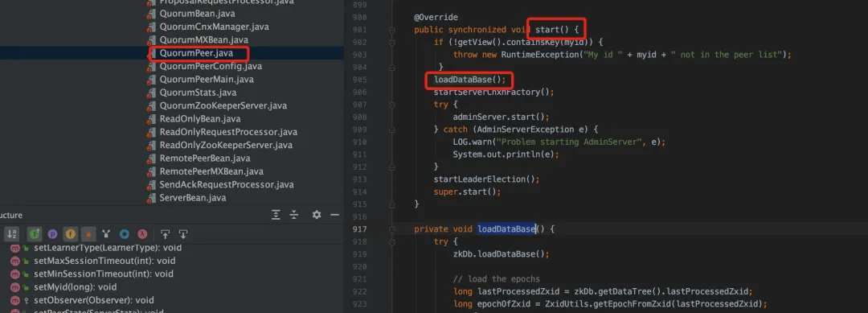Toggle show anonymous classes (blue circle) icon
This screenshot has height=313, width=868.
click(125, 234)
